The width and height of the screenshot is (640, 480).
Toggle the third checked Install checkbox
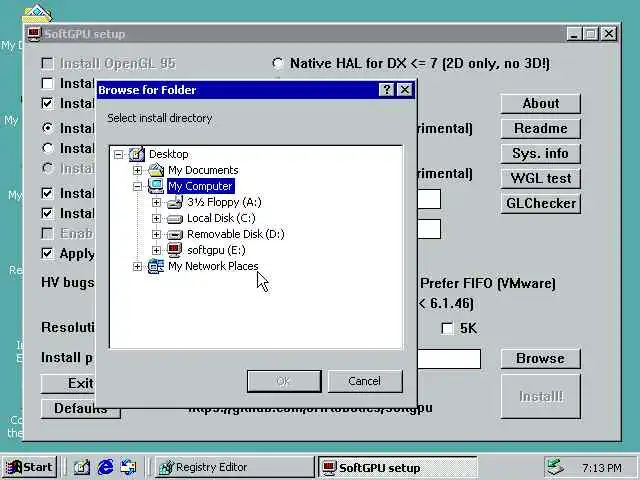tap(47, 103)
